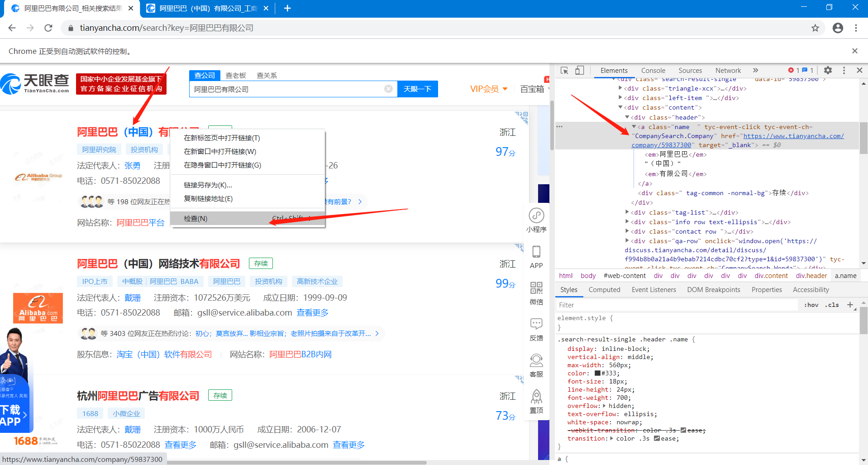Screen dimensions: 868x465
Task: Click the #333 color swatch
Action: tap(597, 373)
